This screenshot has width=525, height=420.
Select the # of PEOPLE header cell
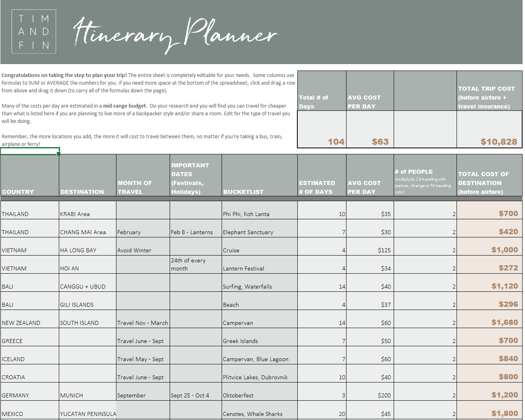pos(425,175)
